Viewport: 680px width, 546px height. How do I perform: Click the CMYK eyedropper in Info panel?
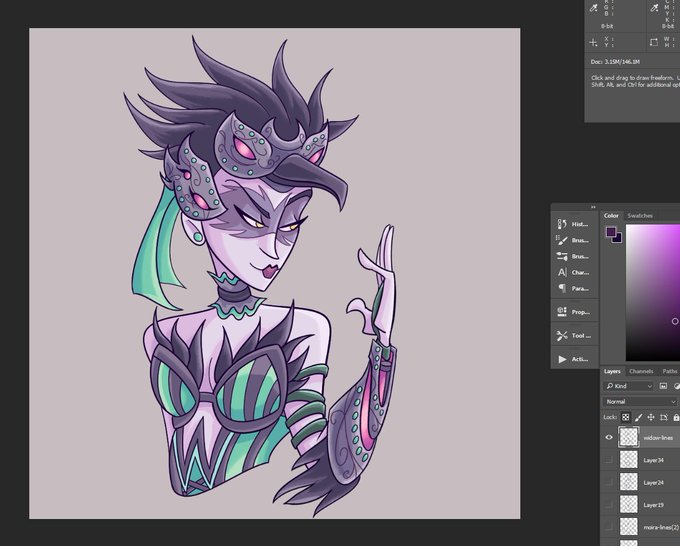coord(654,8)
